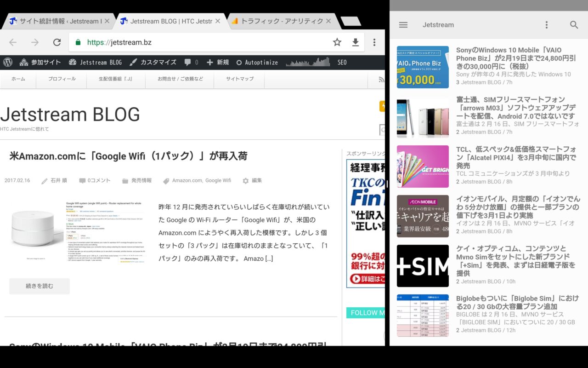Open Chrome three-dot menu
Image resolution: width=588 pixels, height=368 pixels.
click(x=374, y=42)
